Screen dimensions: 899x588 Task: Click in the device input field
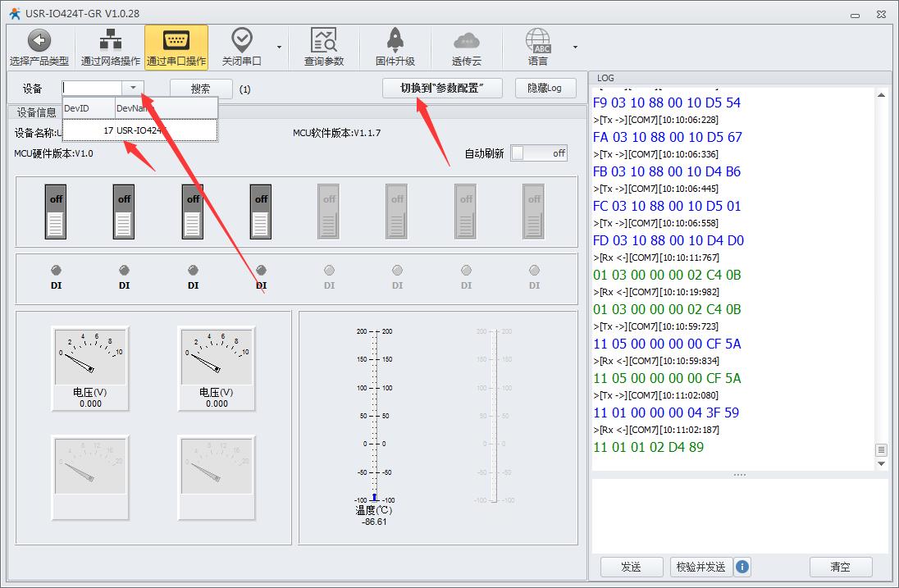click(x=93, y=88)
